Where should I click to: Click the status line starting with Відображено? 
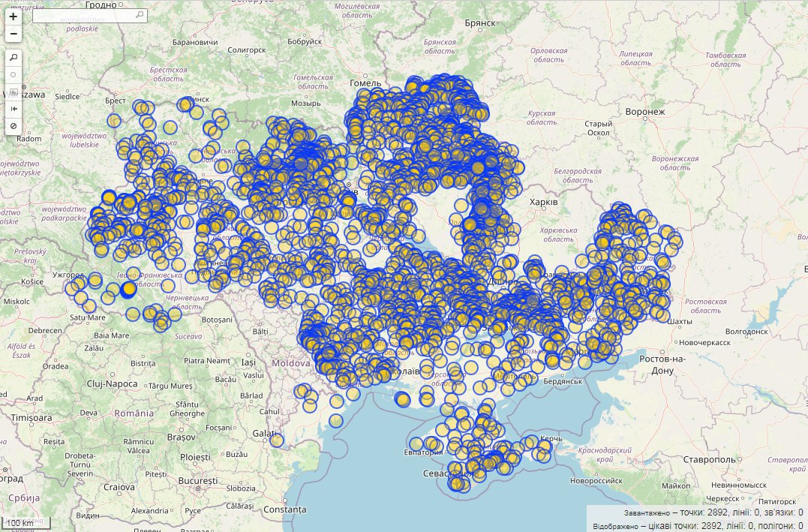(698, 526)
